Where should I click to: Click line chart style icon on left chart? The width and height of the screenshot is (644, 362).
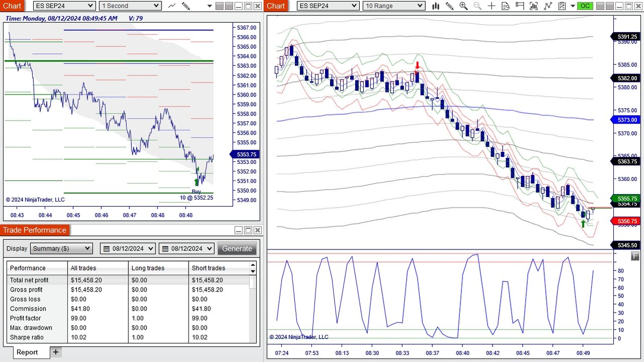pos(172,6)
